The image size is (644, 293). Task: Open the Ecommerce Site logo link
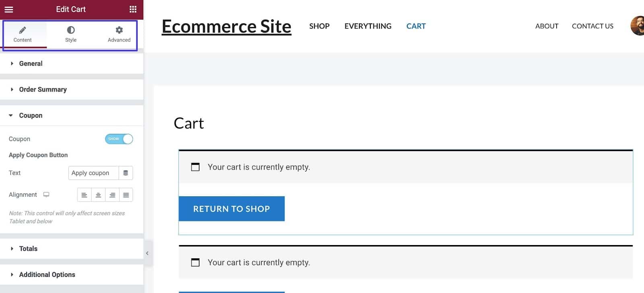pyautogui.click(x=226, y=26)
